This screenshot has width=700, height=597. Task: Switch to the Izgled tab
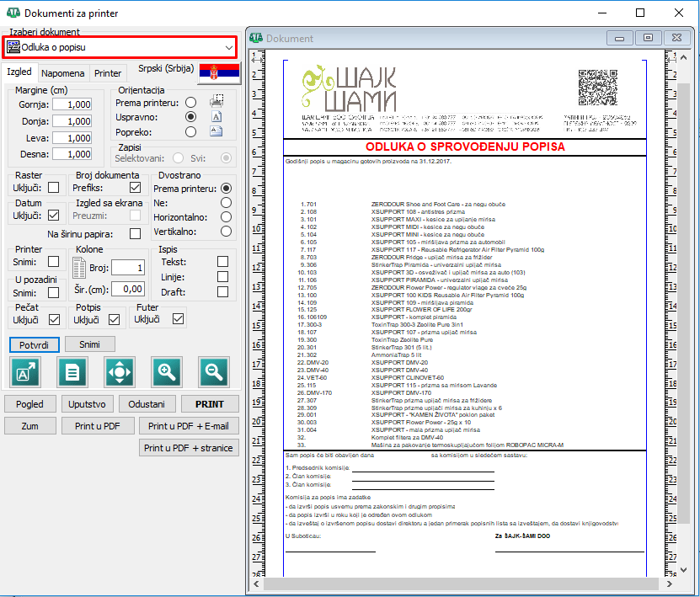point(19,72)
